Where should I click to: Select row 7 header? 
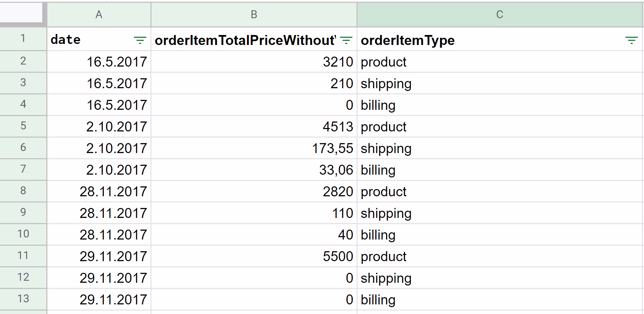(x=23, y=169)
